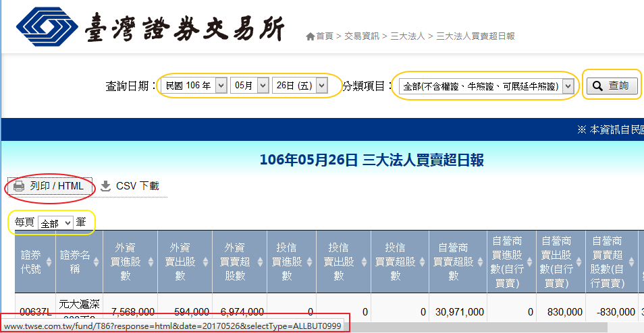The image size is (644, 333).
Task: Click security code cell 00637L
Action: pos(36,313)
